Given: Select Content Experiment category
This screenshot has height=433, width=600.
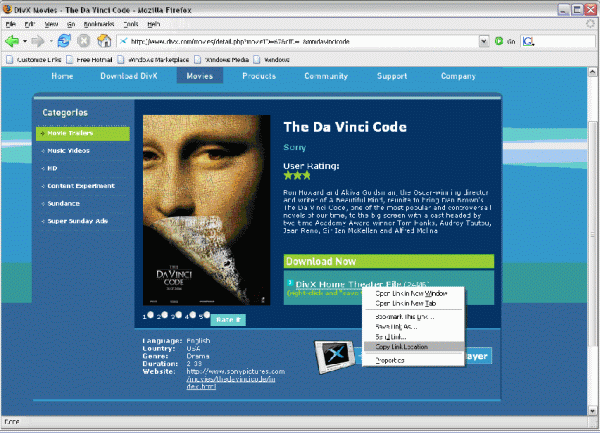Looking at the screenshot, I should 83,186.
